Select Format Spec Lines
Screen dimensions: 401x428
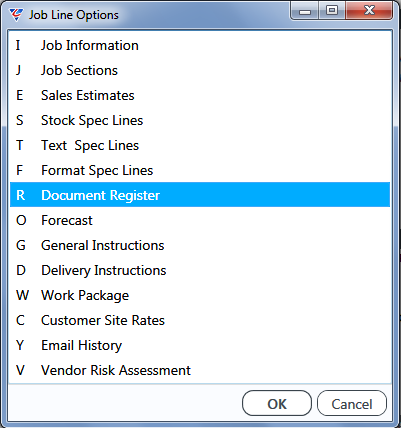click(200, 170)
